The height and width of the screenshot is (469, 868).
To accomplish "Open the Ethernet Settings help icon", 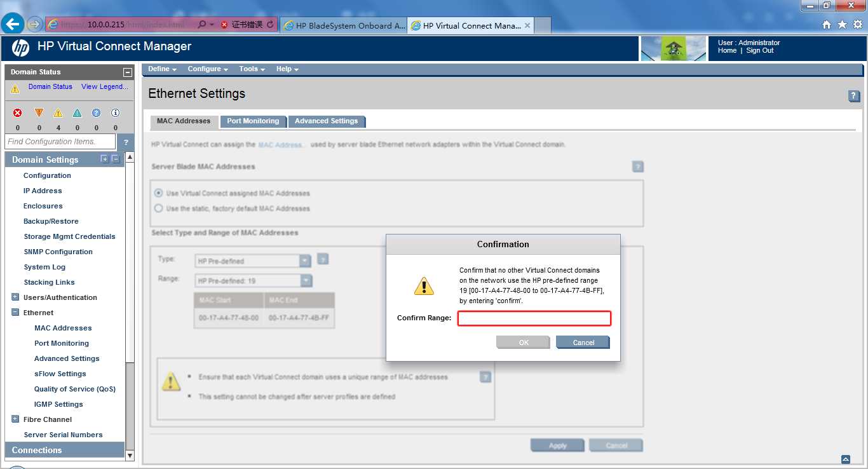I will tap(854, 96).
